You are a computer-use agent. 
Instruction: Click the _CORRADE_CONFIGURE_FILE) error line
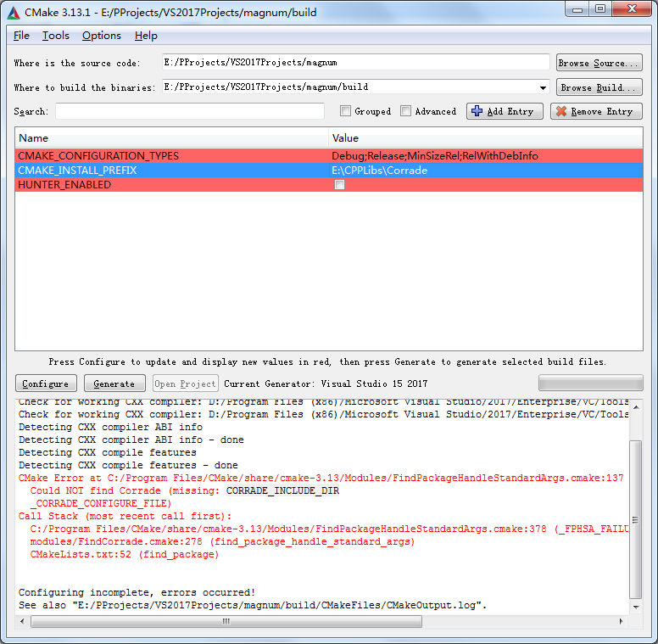(x=101, y=503)
